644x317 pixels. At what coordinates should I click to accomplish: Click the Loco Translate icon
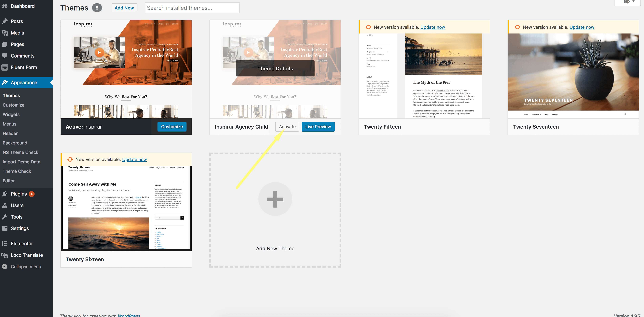click(5, 255)
